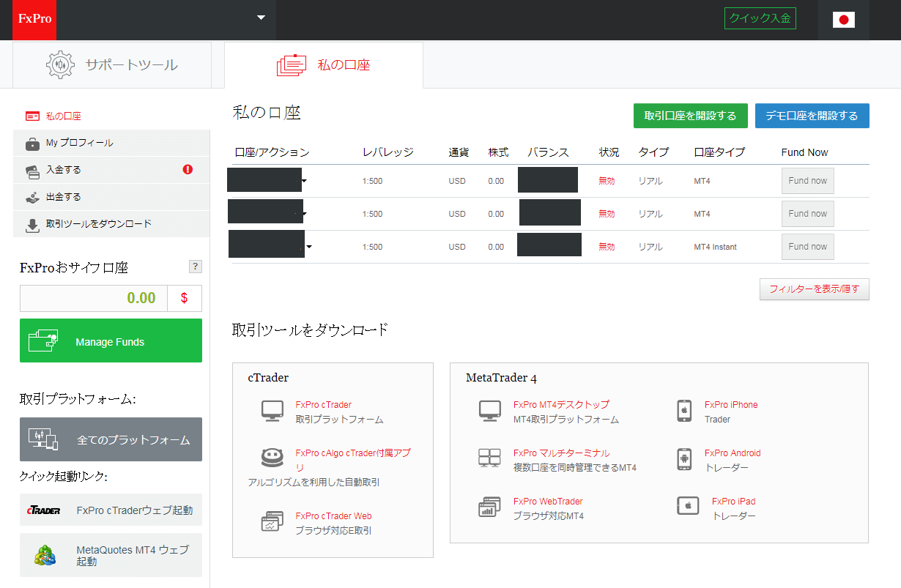Click the red documents icon on 私の口座 tab
This screenshot has height=588, width=901.
tap(291, 65)
